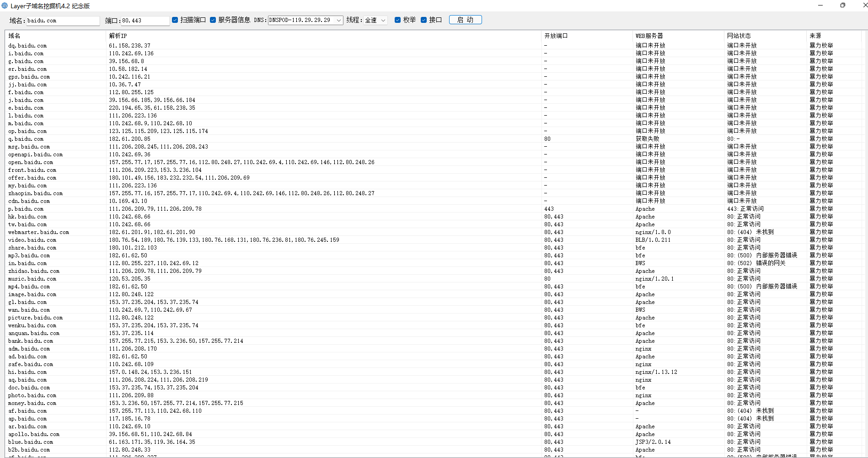Select row hk.baidu.com

(434, 217)
